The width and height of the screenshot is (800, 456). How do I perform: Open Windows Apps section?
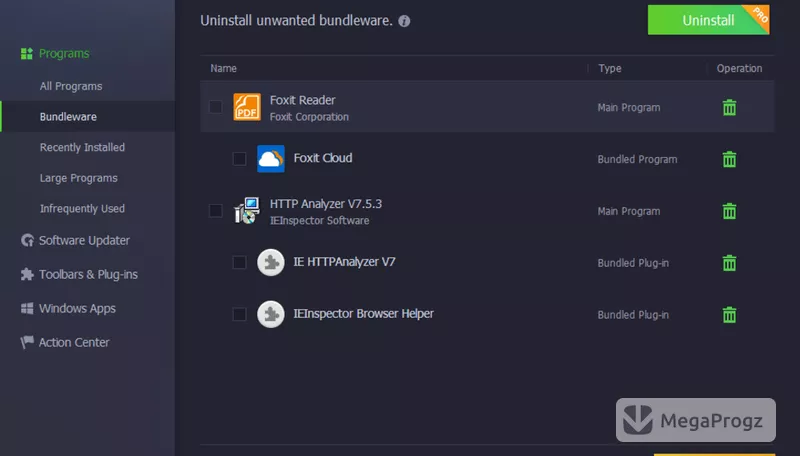(x=77, y=309)
